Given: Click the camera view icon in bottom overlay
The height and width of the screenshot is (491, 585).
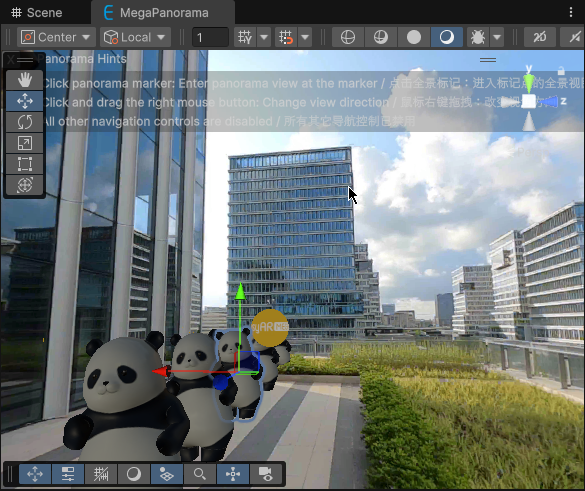Looking at the screenshot, I should coord(266,474).
